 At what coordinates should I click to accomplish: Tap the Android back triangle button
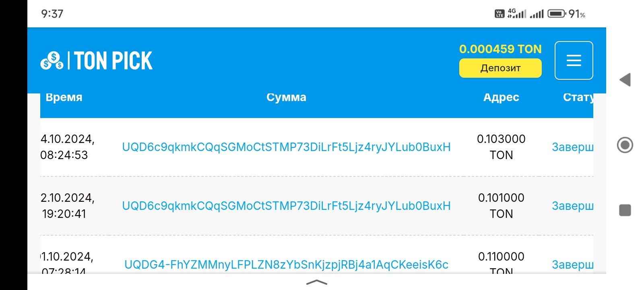tap(625, 80)
